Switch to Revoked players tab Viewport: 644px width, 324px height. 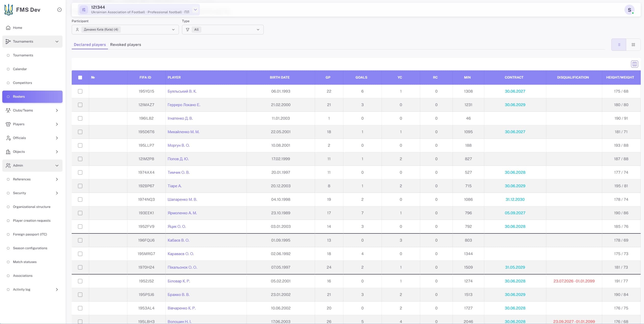coord(126,45)
